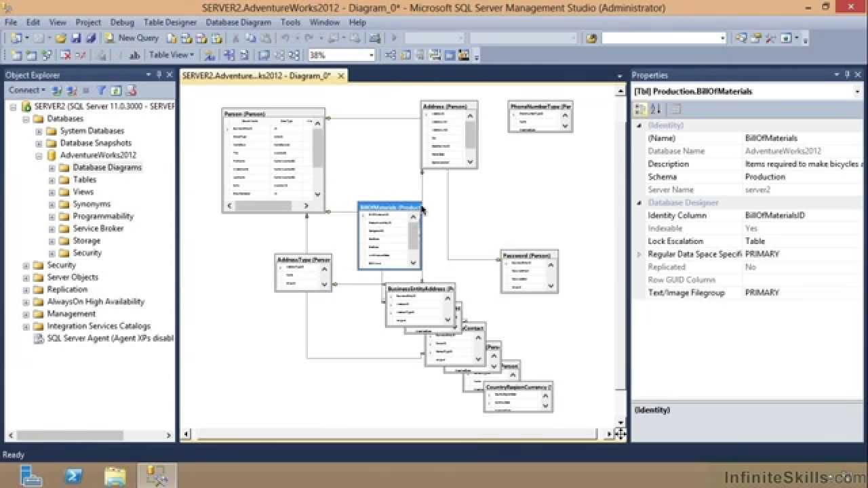Toggle auto-hide pin on Object Explorer
868x488 pixels.
point(160,75)
